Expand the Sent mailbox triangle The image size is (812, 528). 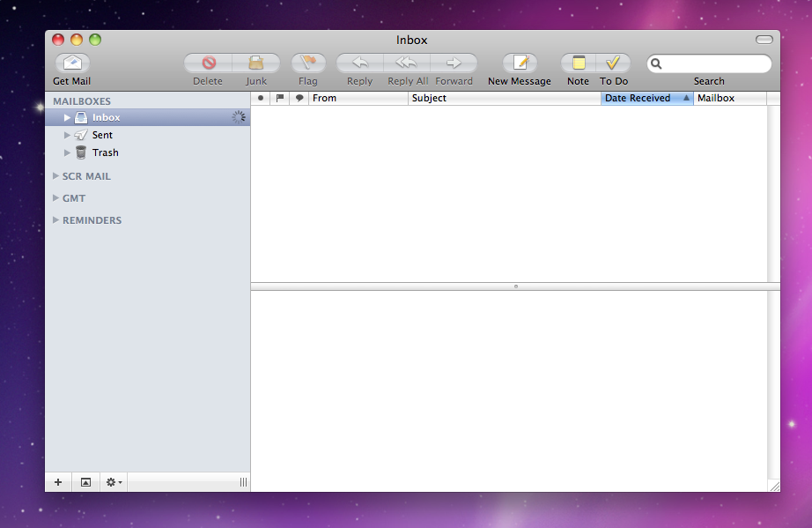coord(68,135)
